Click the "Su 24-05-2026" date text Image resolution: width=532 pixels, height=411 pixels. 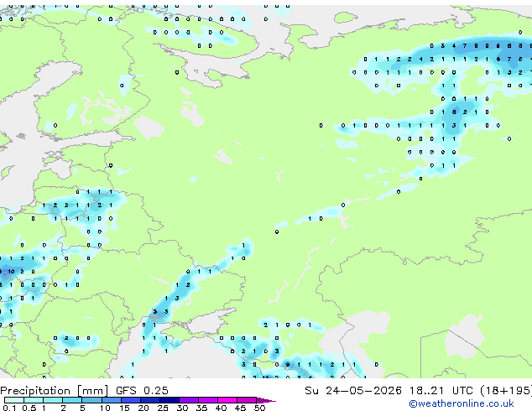click(x=353, y=391)
